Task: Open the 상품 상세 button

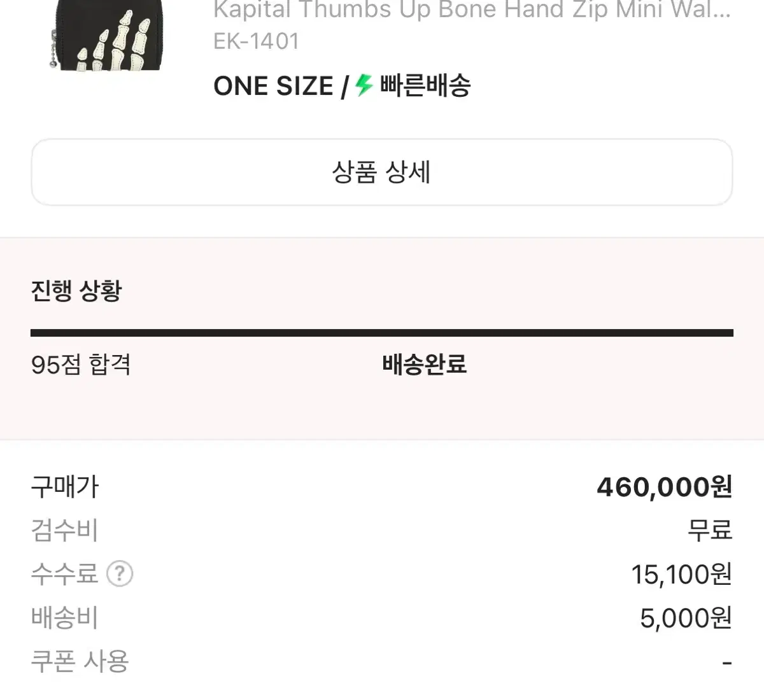Action: click(382, 172)
